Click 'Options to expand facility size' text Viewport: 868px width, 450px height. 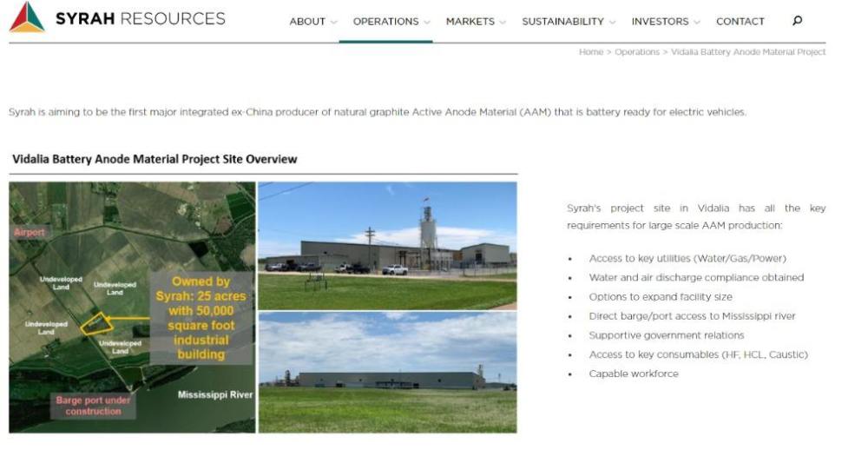[x=661, y=296]
